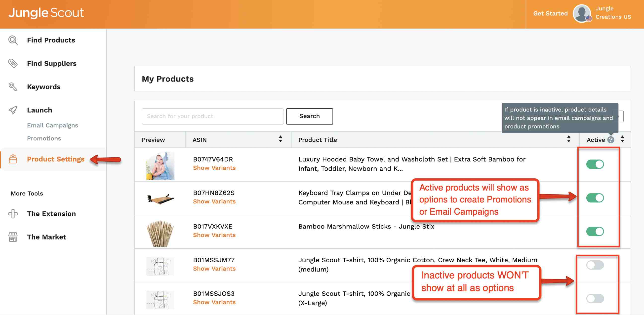
Task: Focus the Search for your product field
Action: click(213, 116)
